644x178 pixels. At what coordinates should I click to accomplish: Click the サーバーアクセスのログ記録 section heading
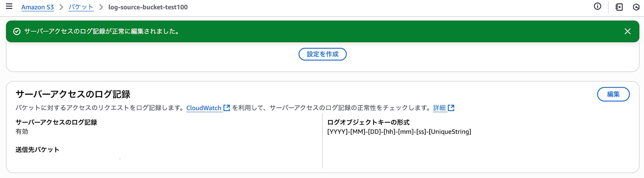coord(73,94)
